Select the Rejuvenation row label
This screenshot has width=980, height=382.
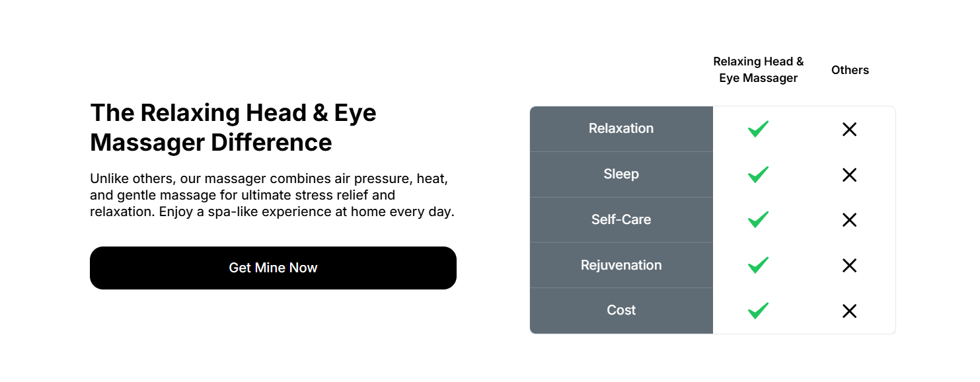(x=621, y=265)
